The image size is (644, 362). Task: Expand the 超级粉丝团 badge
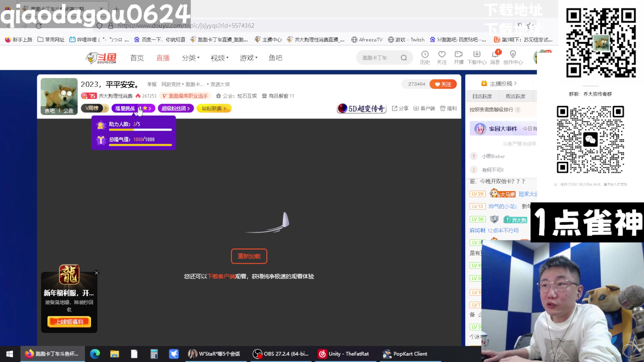[176, 108]
